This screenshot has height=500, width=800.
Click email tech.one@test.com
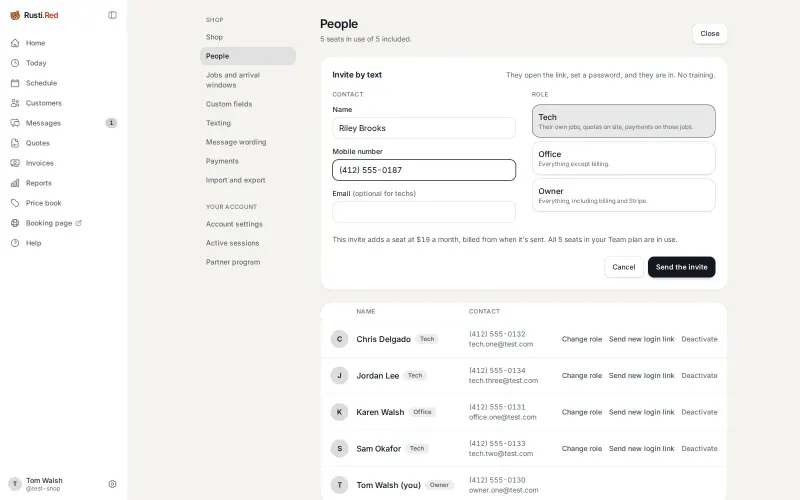point(501,344)
